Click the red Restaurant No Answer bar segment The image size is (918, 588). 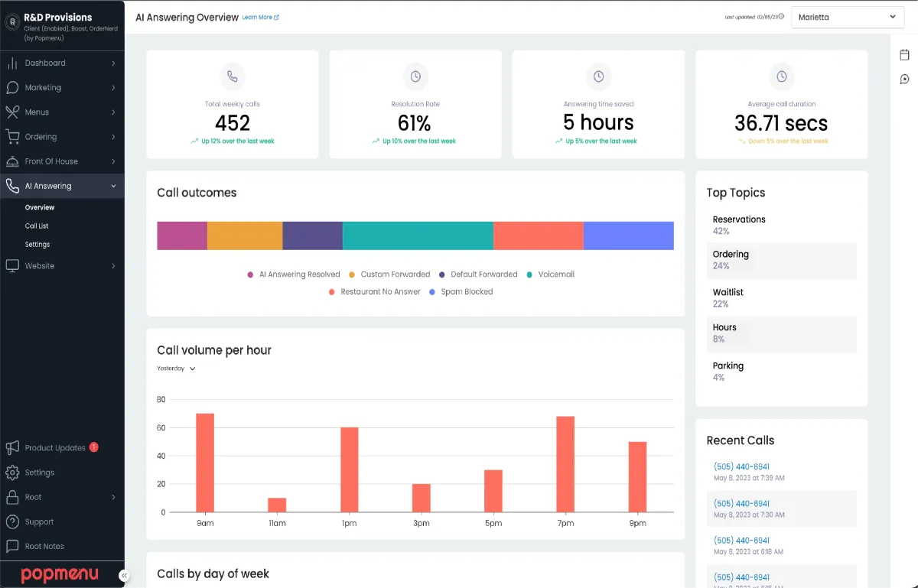(539, 236)
